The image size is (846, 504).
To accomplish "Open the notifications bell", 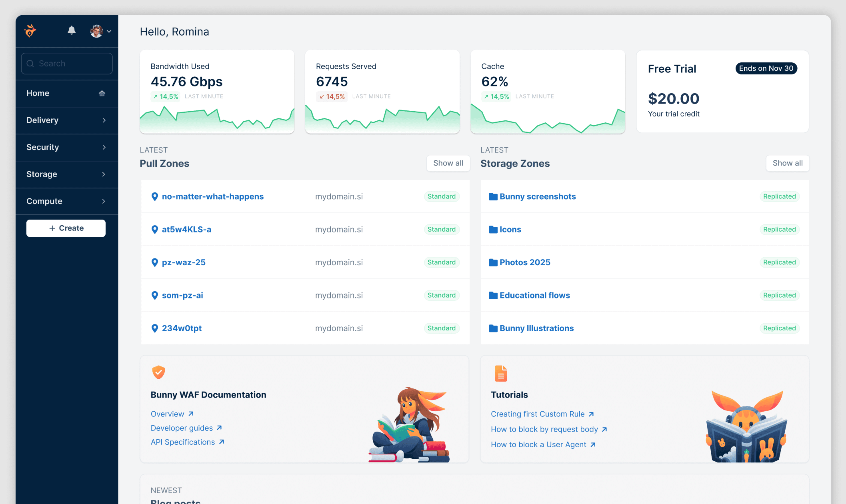I will [x=72, y=30].
